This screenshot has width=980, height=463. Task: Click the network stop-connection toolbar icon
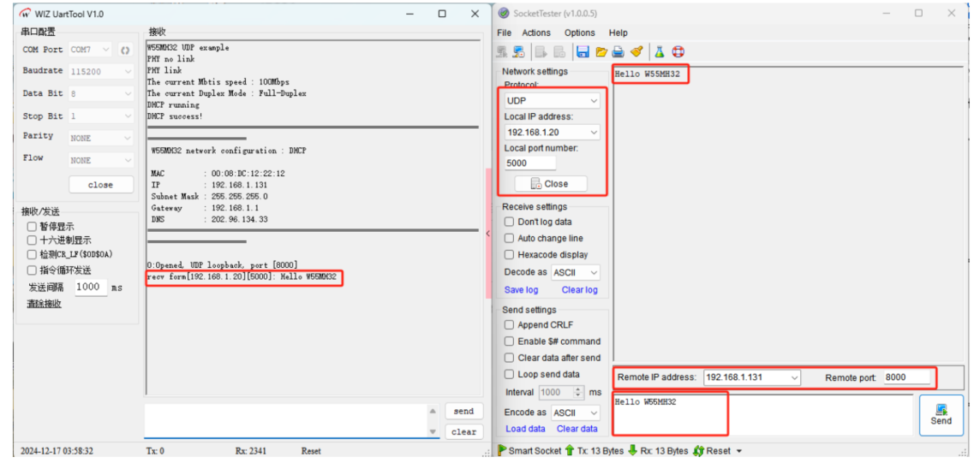(519, 52)
